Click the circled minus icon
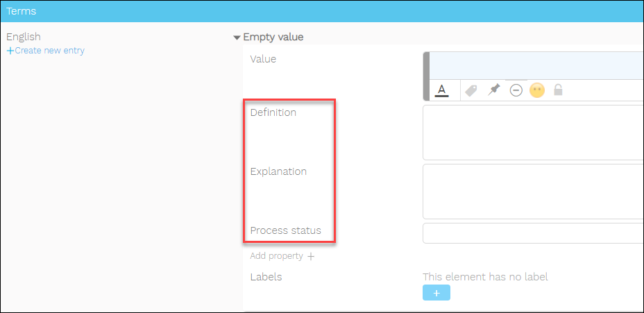 pyautogui.click(x=516, y=90)
